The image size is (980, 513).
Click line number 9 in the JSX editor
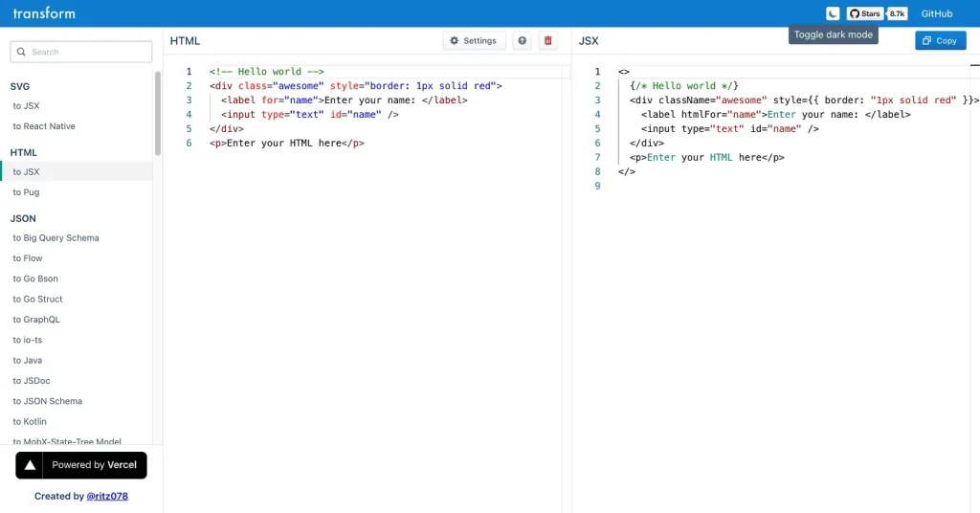(x=597, y=186)
